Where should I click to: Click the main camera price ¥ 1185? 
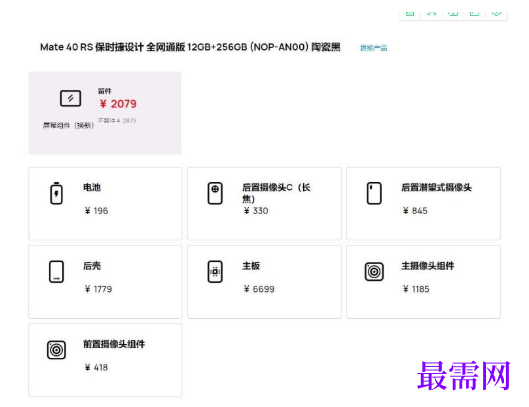click(x=416, y=289)
